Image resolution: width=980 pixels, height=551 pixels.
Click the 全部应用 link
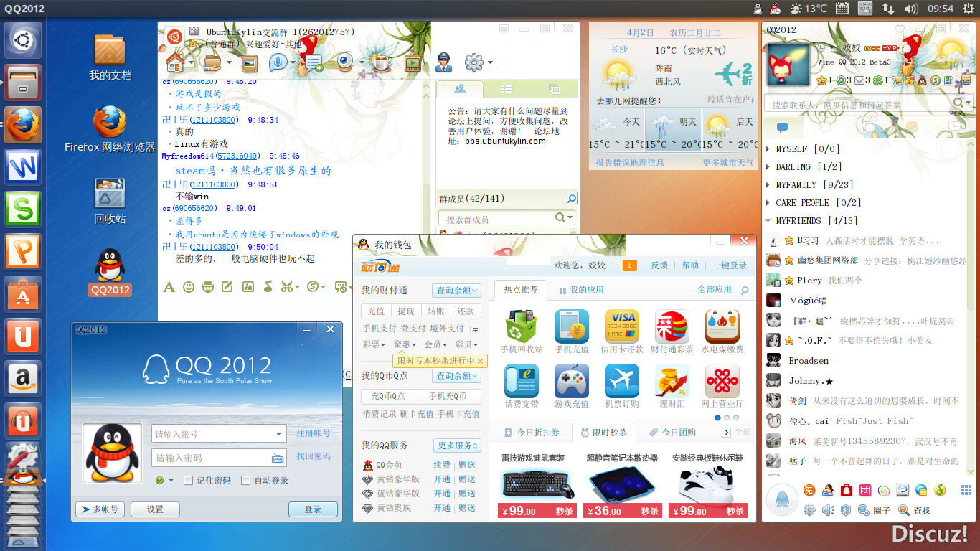[x=715, y=289]
